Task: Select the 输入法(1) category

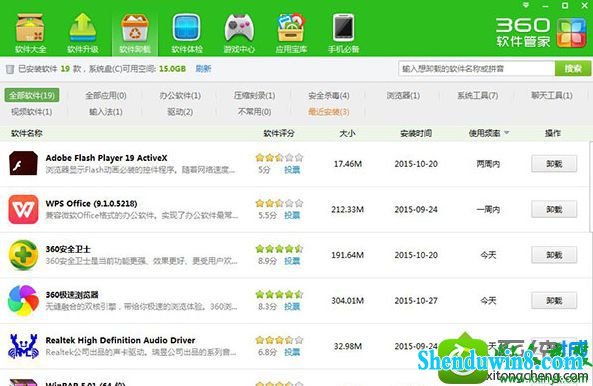Action: [x=106, y=112]
